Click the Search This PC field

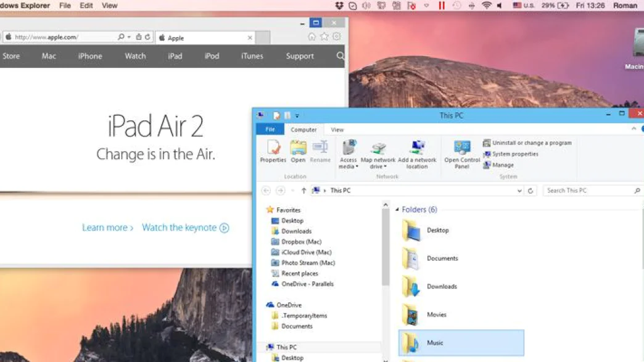tap(593, 191)
